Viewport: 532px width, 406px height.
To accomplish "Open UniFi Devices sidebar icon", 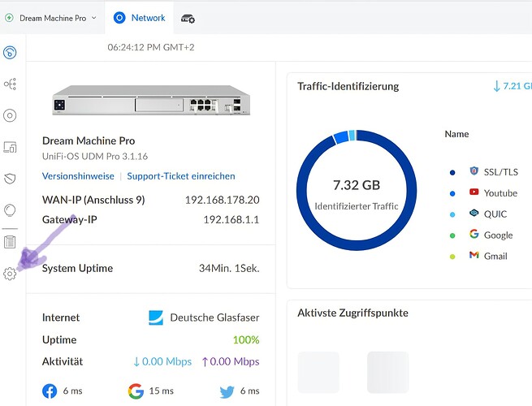I will click(x=10, y=116).
